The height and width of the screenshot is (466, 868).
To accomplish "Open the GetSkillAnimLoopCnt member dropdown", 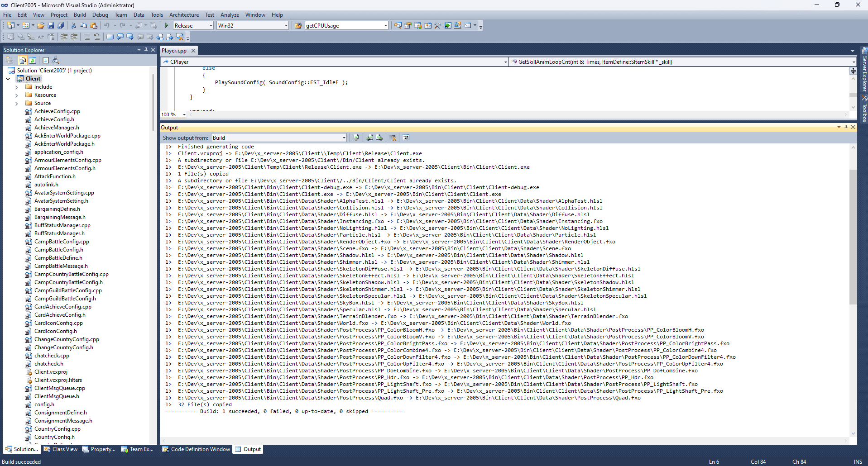I will (x=854, y=62).
